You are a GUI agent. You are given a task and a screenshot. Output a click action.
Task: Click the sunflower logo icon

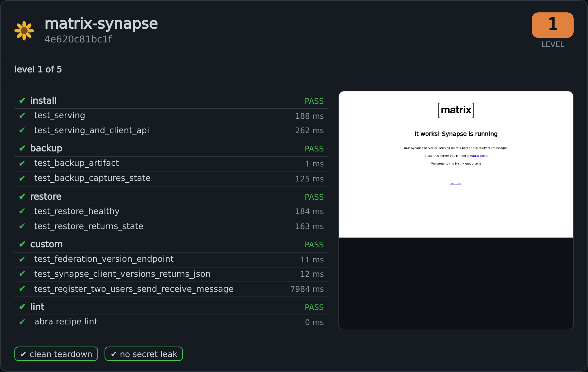click(24, 31)
